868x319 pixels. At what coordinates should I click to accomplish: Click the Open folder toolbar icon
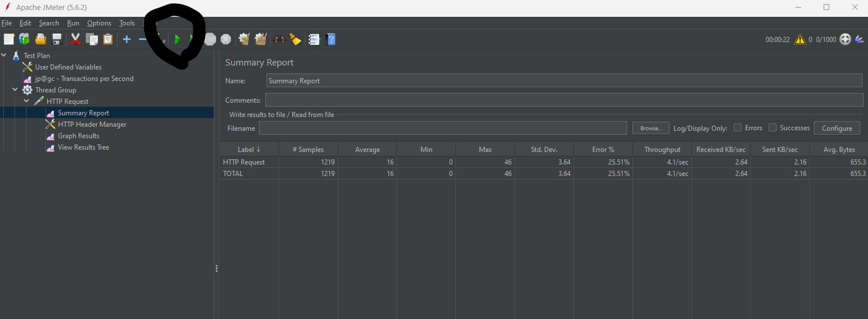(41, 39)
